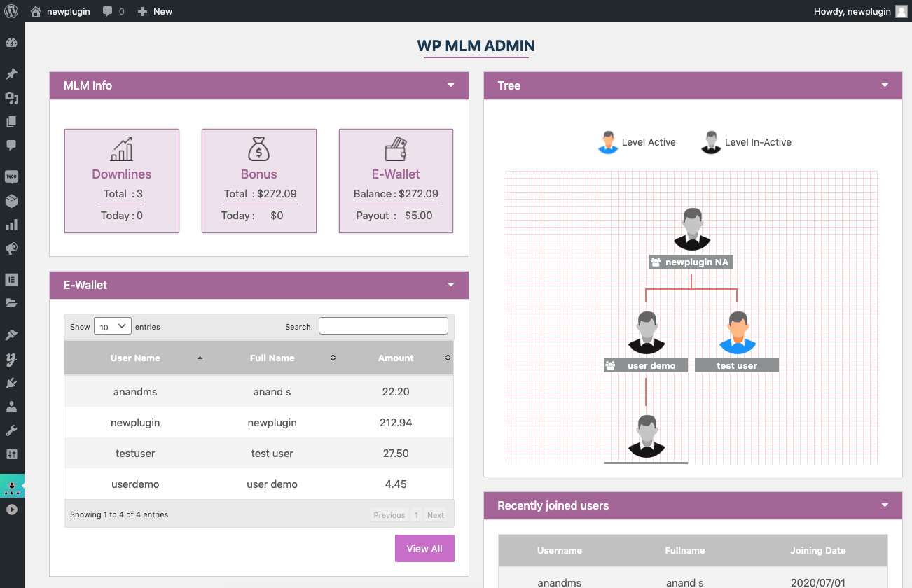Collapse the Recently joined users panel
The width and height of the screenshot is (912, 588).
coord(884,505)
